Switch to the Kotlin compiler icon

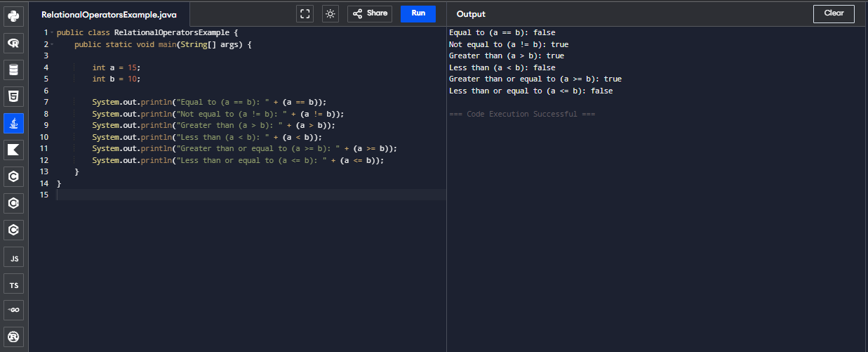13,149
